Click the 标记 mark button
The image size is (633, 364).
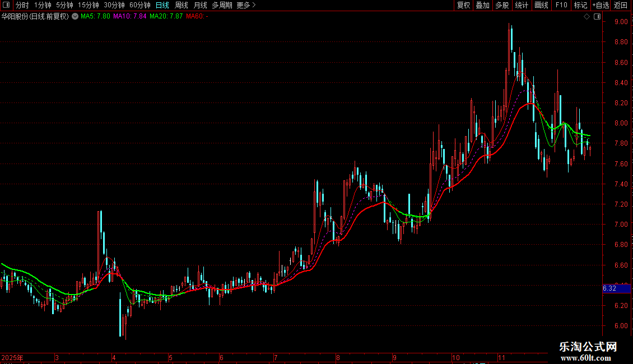pyautogui.click(x=580, y=5)
